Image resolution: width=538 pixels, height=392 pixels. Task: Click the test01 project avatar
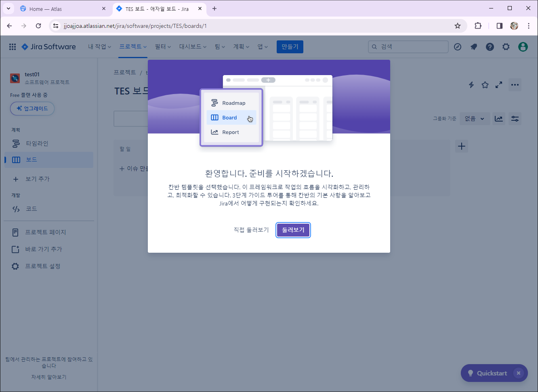[x=15, y=78]
